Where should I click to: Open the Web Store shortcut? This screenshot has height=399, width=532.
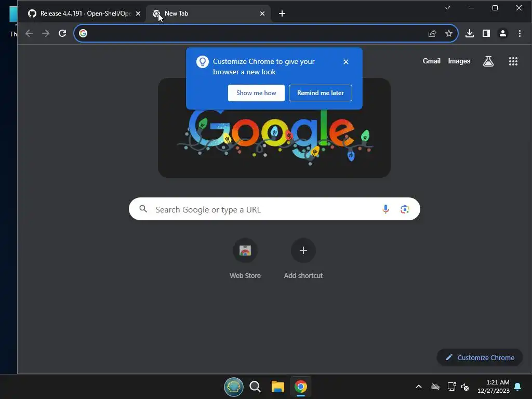(x=245, y=259)
